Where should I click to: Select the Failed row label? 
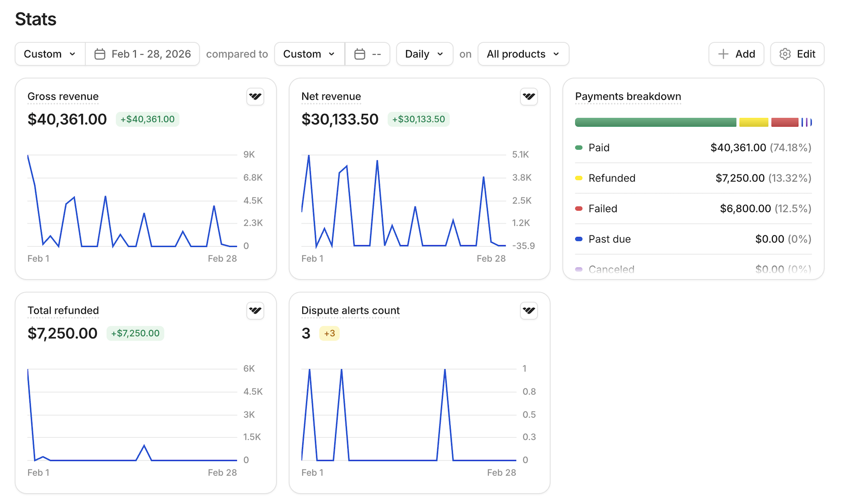point(603,209)
